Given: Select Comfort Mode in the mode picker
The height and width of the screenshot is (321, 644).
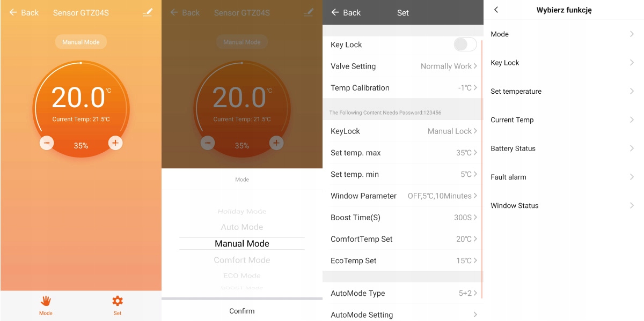Looking at the screenshot, I should pos(242,260).
